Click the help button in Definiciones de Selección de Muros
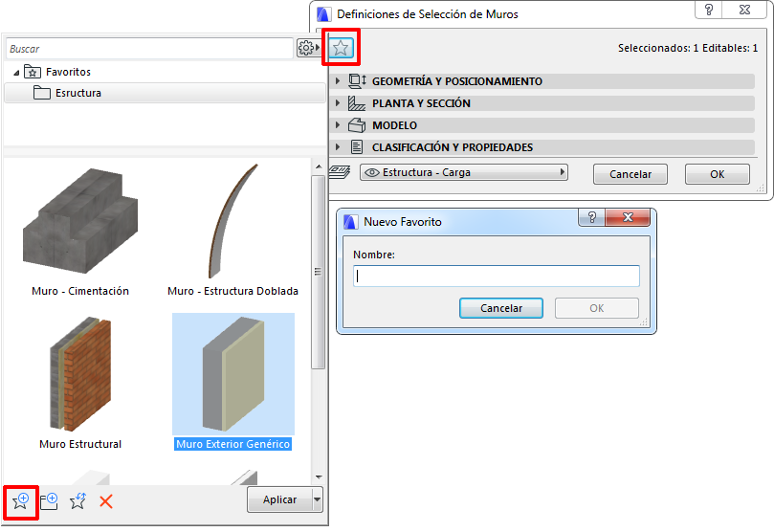Viewport: 774px width, 532px height. tap(709, 10)
